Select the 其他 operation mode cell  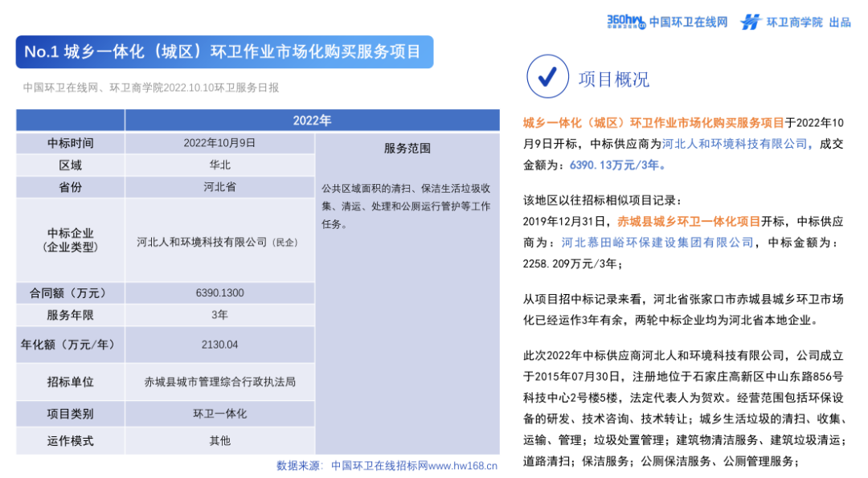tap(219, 441)
